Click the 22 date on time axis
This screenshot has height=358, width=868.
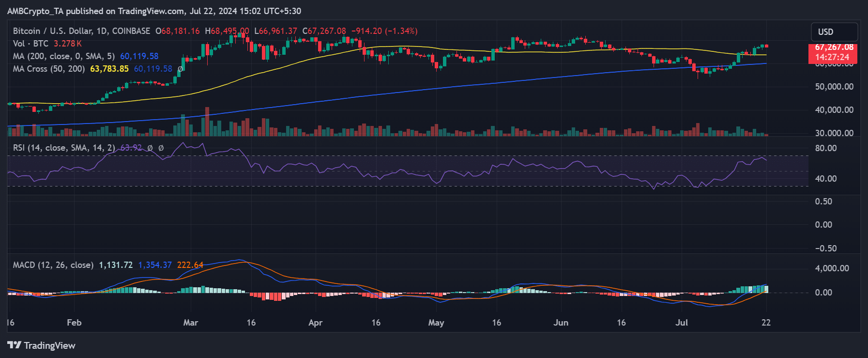pos(766,323)
